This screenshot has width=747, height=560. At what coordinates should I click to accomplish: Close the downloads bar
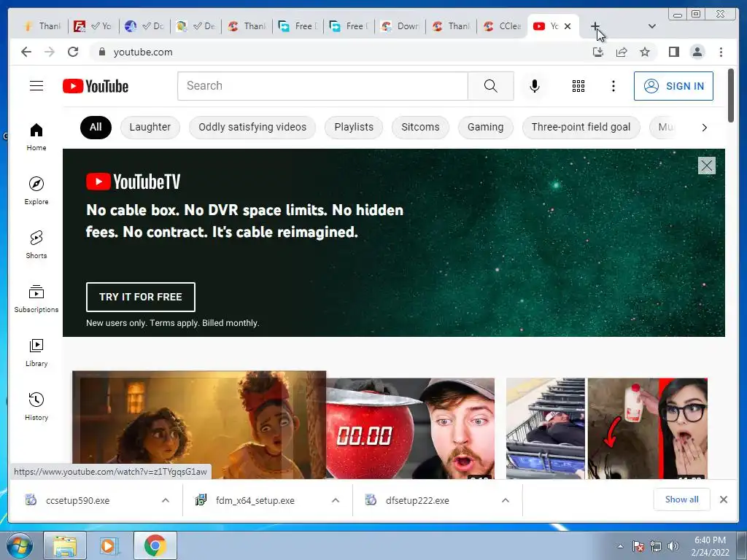coord(723,499)
